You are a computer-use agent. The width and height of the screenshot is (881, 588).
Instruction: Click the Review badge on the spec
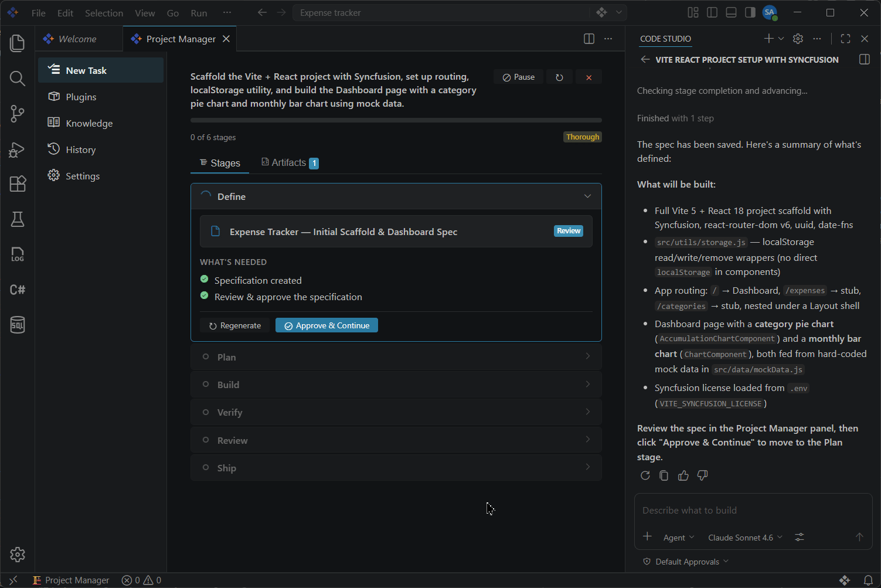(569, 231)
